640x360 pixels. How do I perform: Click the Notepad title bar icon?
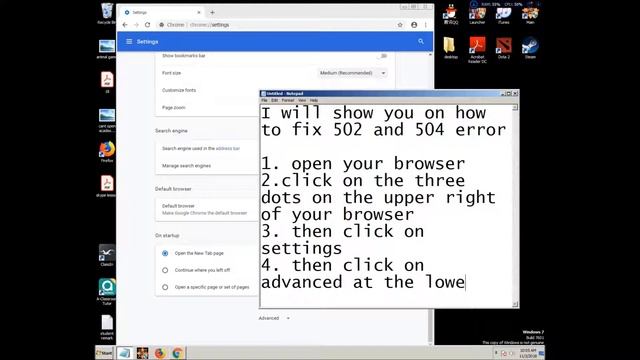point(263,93)
